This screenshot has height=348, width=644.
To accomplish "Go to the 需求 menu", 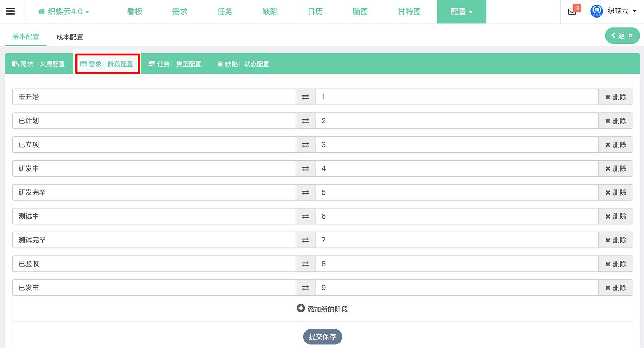I will tap(180, 11).
